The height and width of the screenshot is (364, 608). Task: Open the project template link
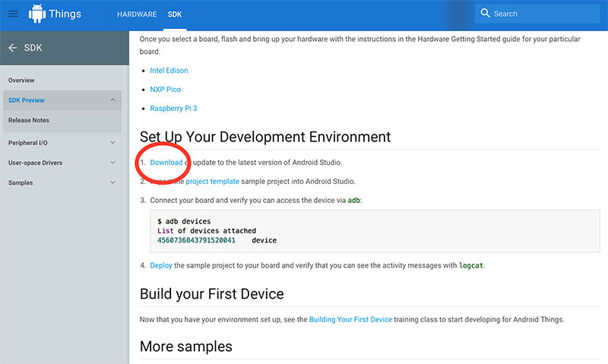212,182
